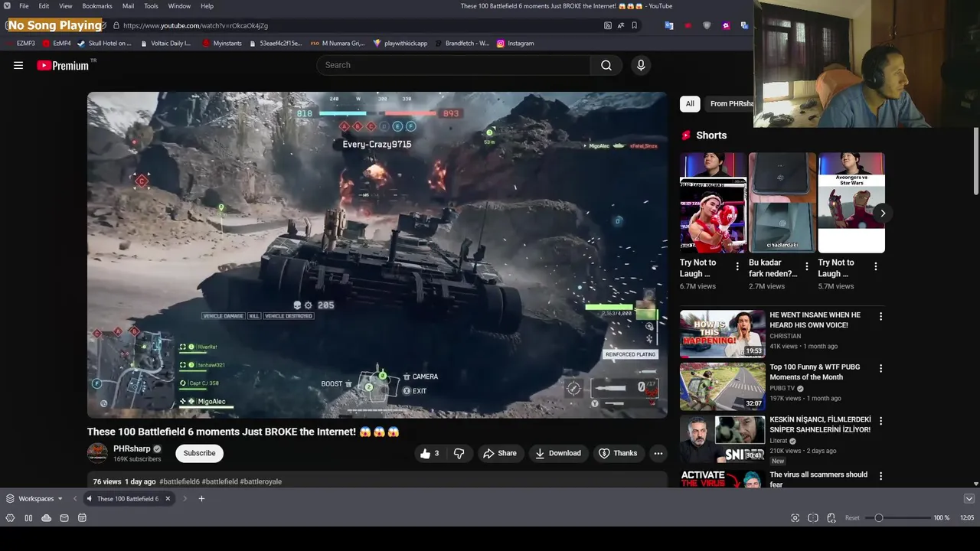
Task: Open the PHRsharp channel avatar
Action: (97, 453)
